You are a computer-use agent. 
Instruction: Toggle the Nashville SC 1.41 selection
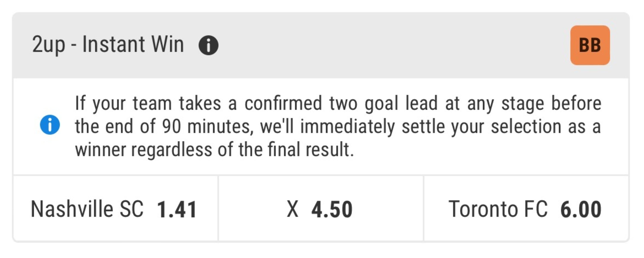[x=115, y=209]
